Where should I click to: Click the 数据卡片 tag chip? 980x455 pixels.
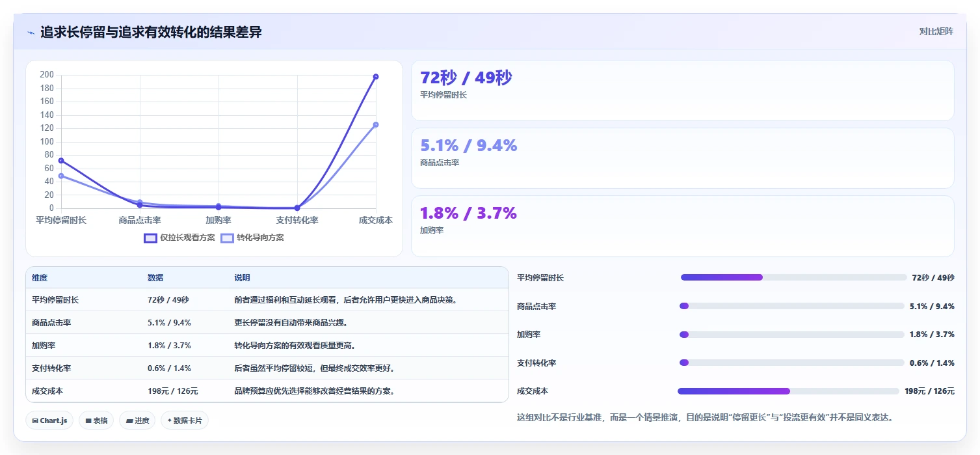point(185,421)
